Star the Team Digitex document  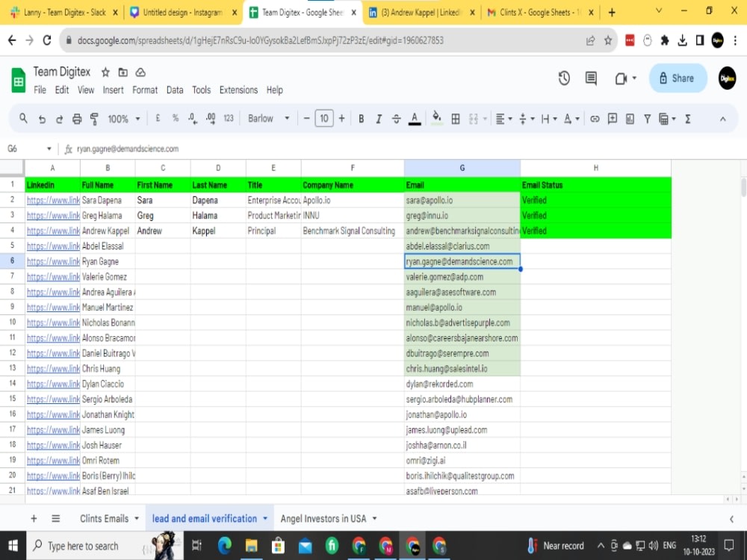coord(105,72)
